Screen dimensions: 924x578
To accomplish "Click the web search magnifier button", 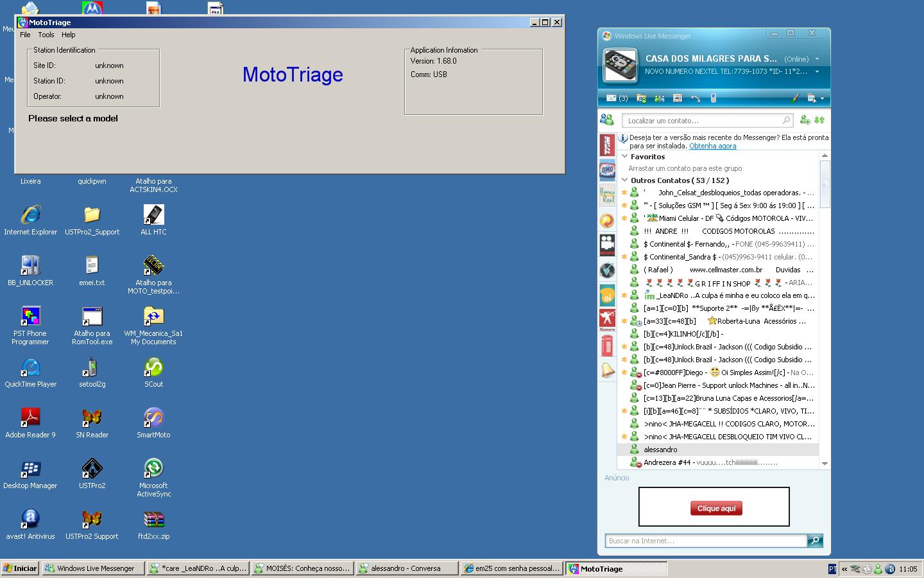I will point(815,541).
